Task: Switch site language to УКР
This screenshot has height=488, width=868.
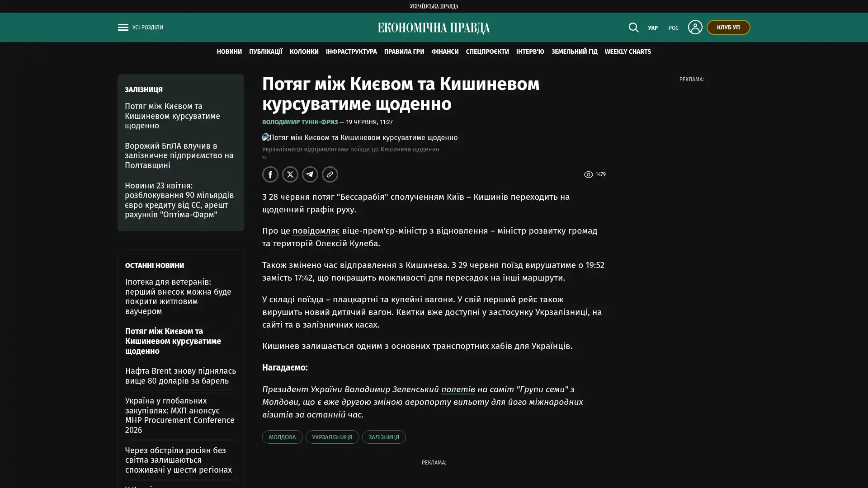Action: (x=653, y=28)
